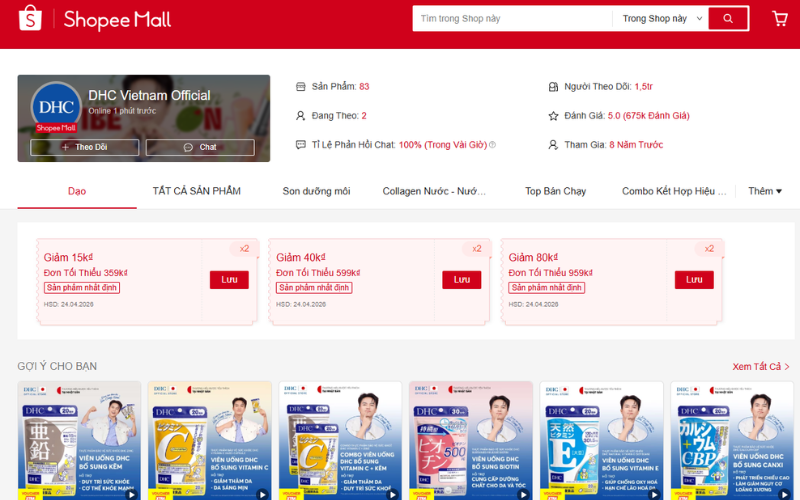The image size is (800, 500).
Task: Open the DHC Calcium CBP product thumbnail
Action: 732,441
